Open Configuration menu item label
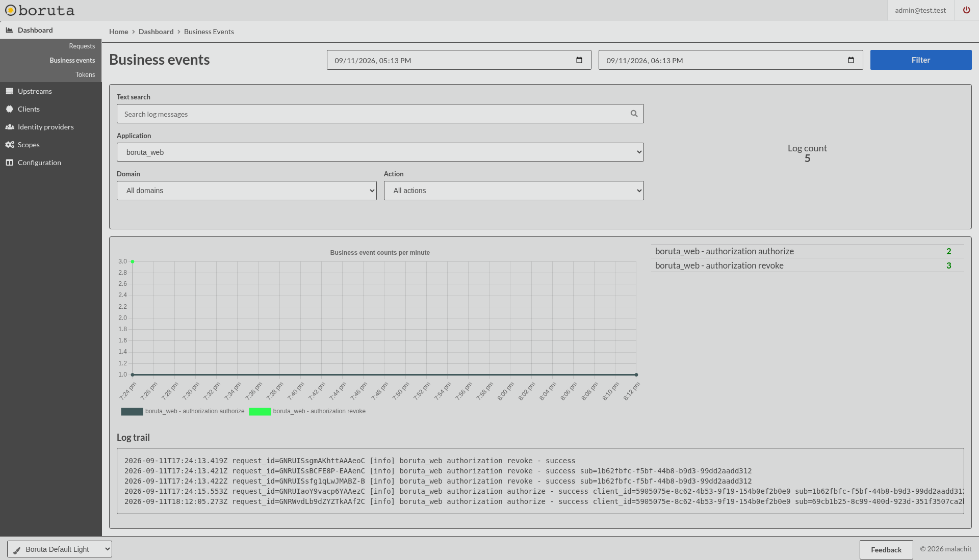 [39, 163]
